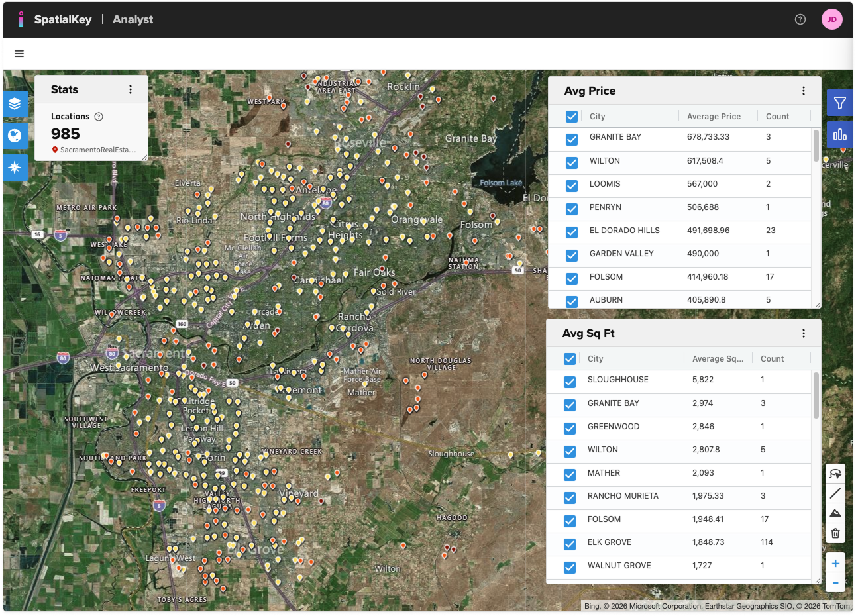Zoom out with the minus button
856x616 pixels.
835,583
